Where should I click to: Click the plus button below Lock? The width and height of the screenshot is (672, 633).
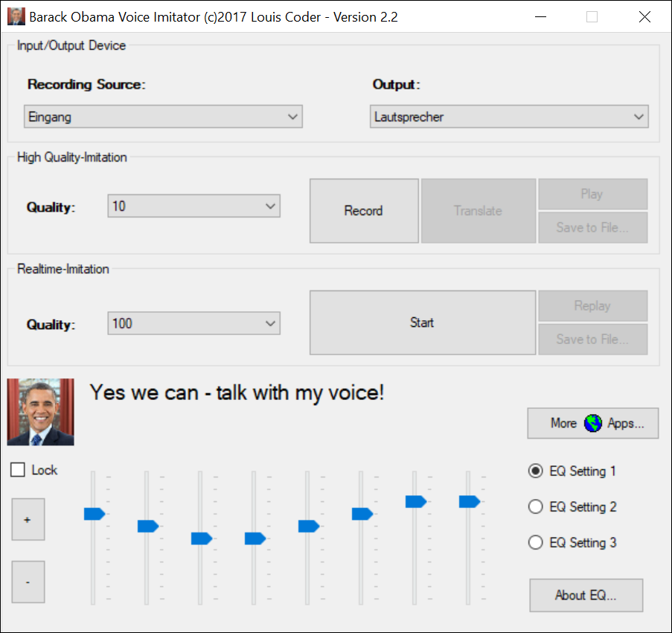pos(28,520)
